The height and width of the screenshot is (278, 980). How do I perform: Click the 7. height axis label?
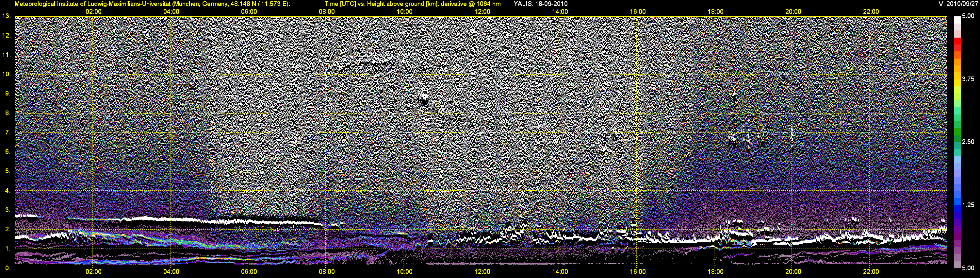[8, 132]
